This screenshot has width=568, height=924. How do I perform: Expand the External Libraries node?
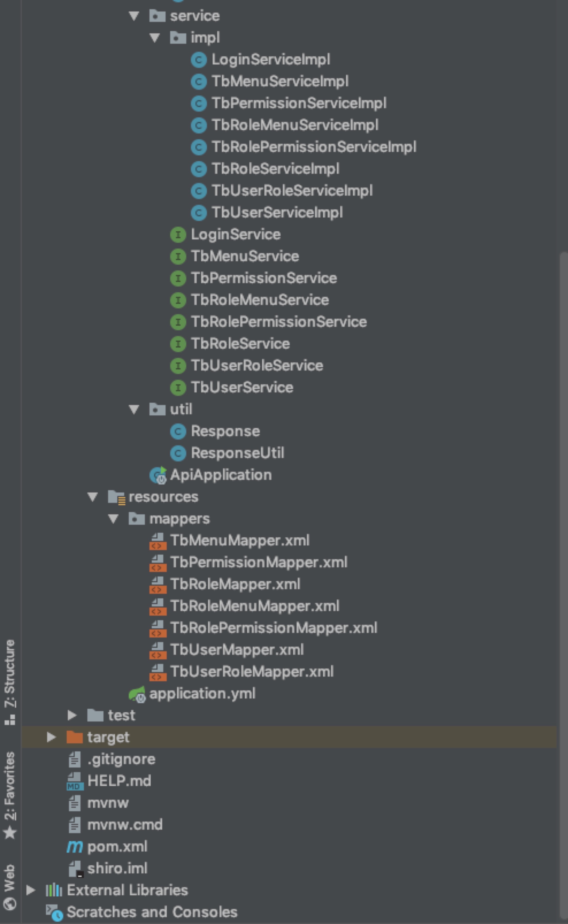[x=31, y=890]
